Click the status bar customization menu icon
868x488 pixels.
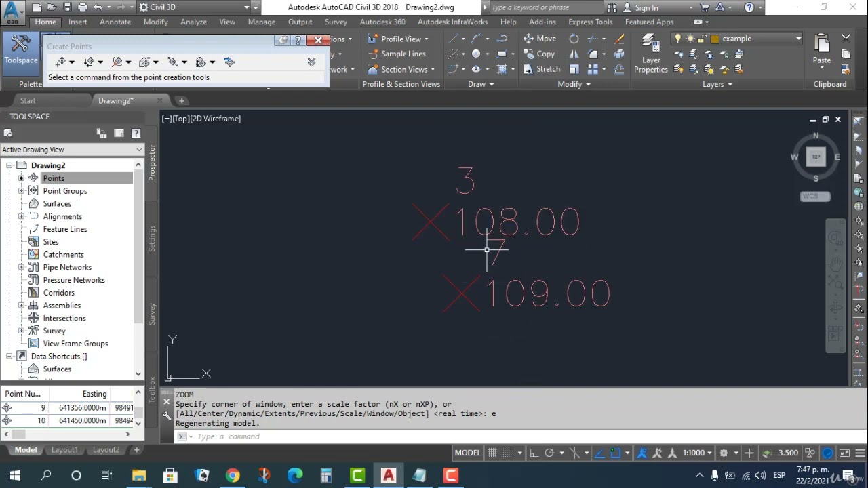pyautogui.click(x=860, y=453)
